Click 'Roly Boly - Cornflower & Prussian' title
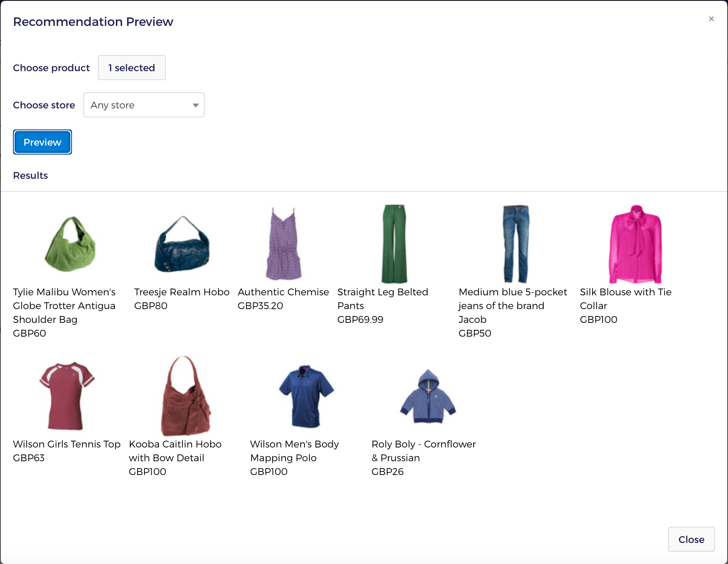Screen dimensions: 728x564 click(x=423, y=451)
